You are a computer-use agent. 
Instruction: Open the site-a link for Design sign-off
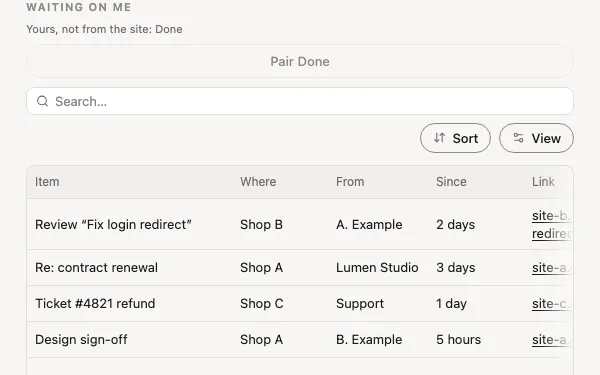coord(551,340)
